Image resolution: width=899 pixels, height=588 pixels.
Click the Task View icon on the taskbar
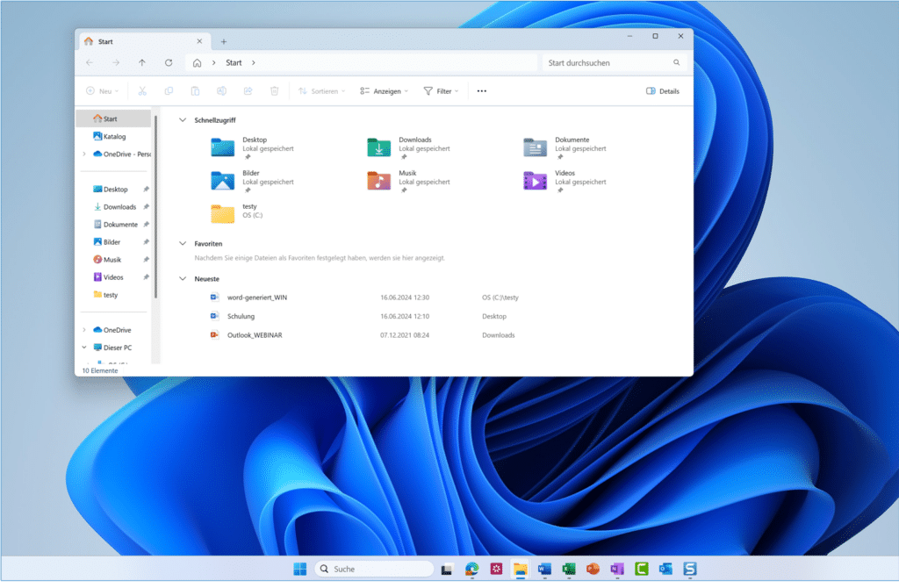tap(447, 569)
